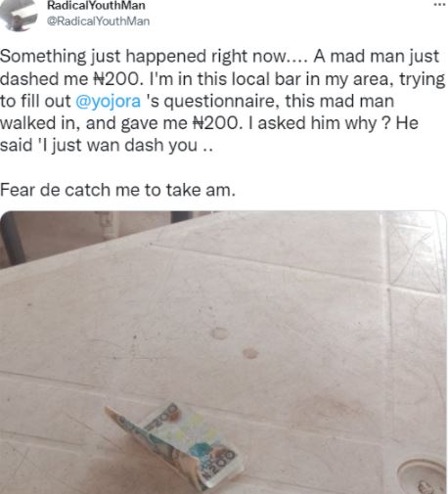This screenshot has height=494, width=448.
Task: Visit the @RadicalYouthMan handle link
Action: (x=98, y=22)
